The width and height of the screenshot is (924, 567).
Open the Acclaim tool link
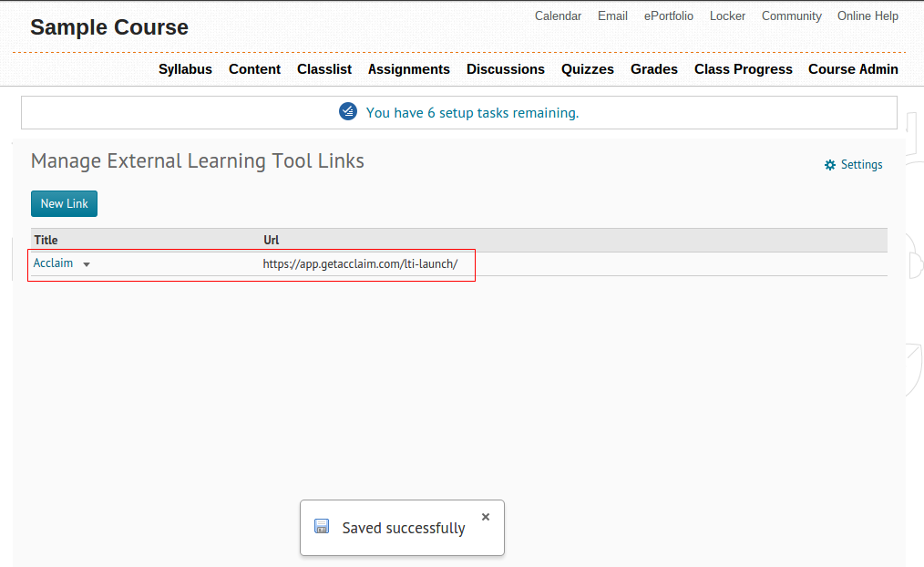coord(53,263)
